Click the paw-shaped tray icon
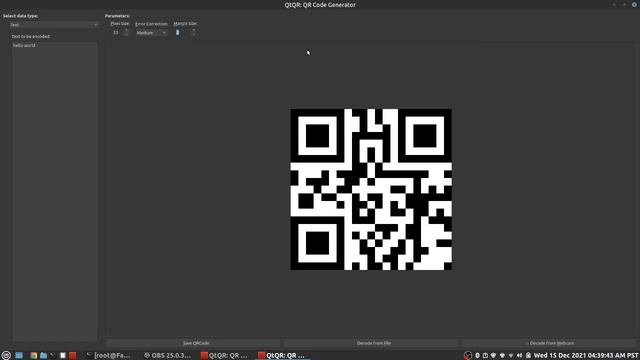The image size is (640, 360). [x=502, y=356]
